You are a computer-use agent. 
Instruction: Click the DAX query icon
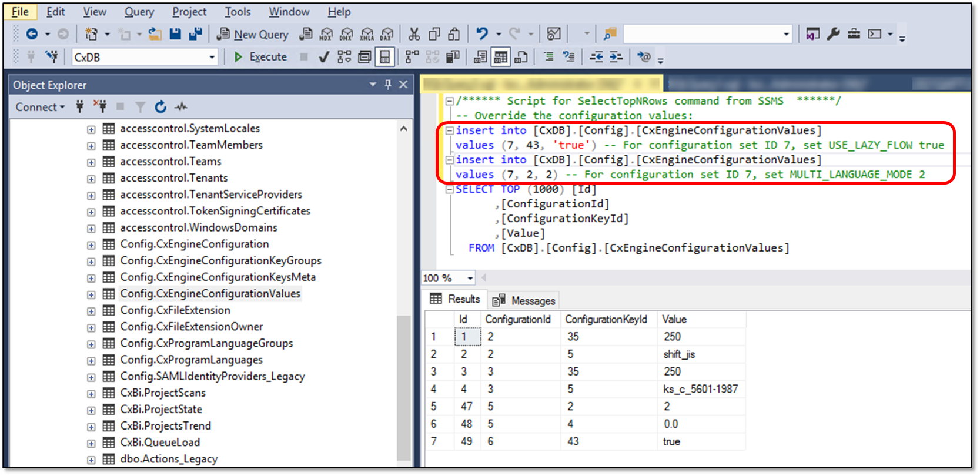pos(387,34)
